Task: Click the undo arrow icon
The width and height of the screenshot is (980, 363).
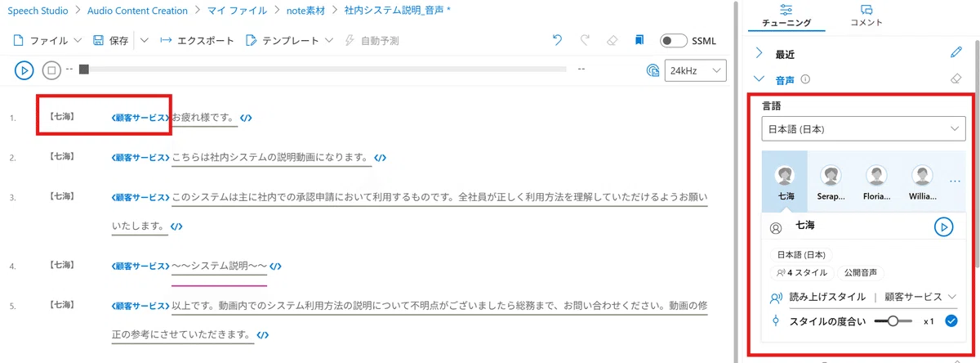Action: click(558, 40)
